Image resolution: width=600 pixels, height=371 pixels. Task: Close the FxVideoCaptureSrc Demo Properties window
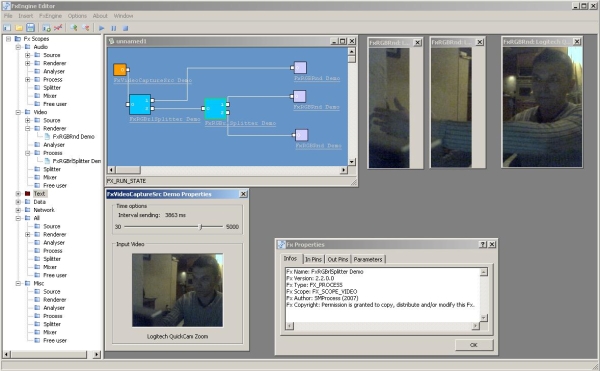point(243,194)
